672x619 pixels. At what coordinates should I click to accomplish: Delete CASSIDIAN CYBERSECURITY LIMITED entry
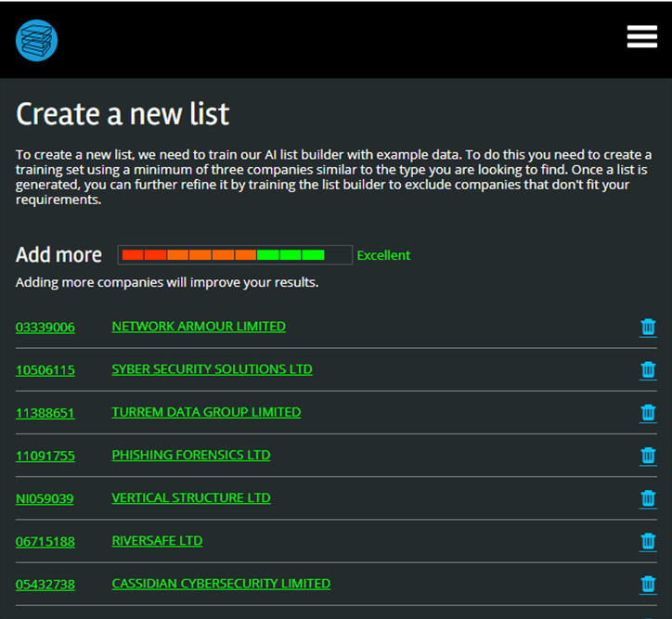(x=648, y=584)
